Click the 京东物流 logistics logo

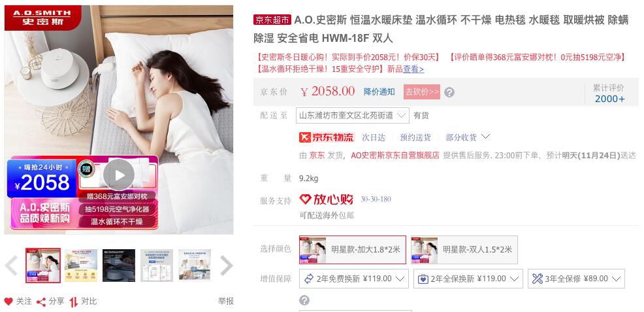coord(327,137)
